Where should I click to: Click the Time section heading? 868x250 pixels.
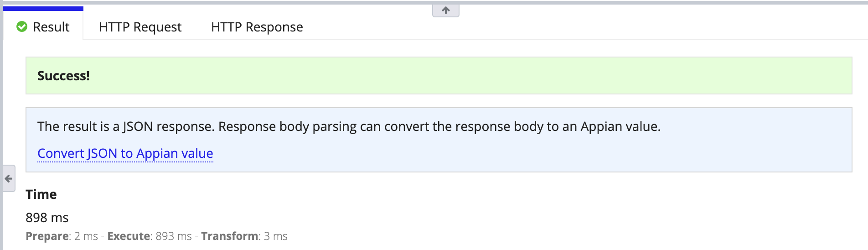(x=41, y=194)
